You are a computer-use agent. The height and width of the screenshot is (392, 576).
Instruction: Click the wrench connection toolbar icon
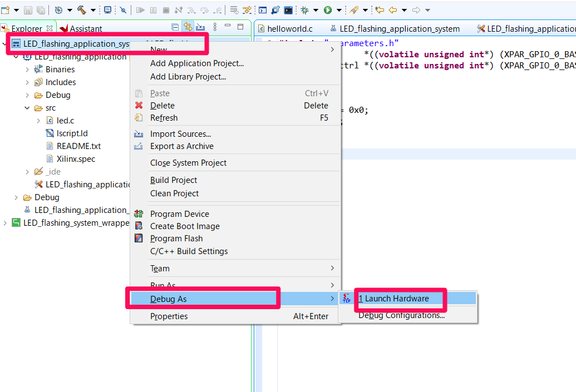coord(275,10)
